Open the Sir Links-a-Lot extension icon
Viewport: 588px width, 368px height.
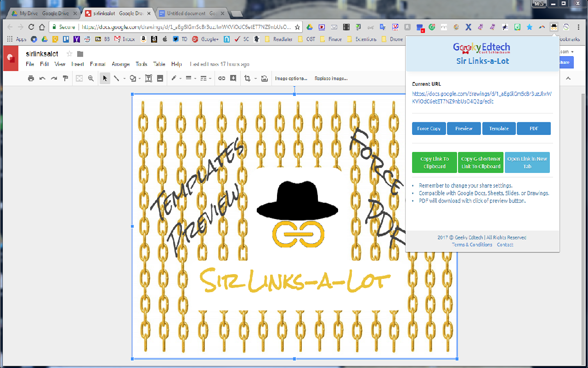(x=554, y=27)
